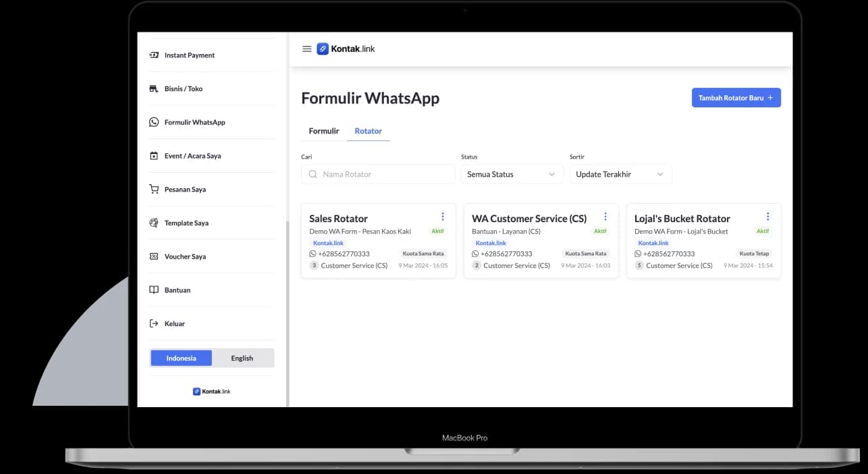Open the Lojal's Bucket Rotator card title
The image size is (868, 474).
tap(682, 219)
